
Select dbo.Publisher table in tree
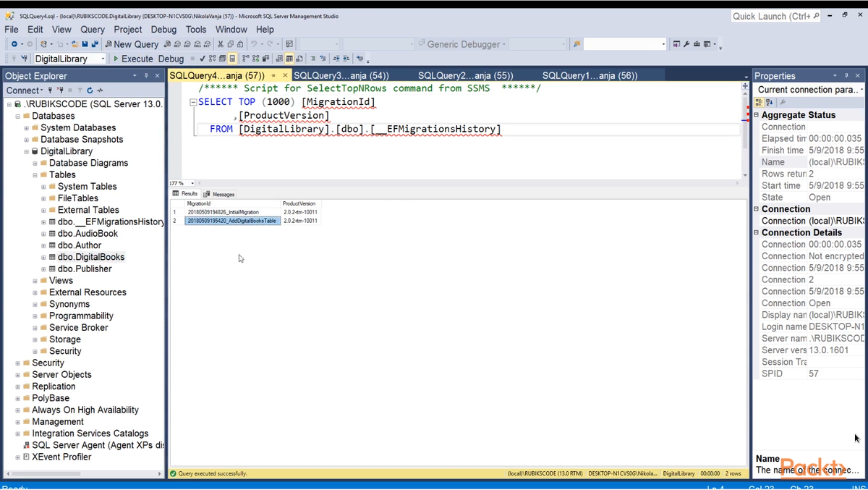[x=85, y=269]
